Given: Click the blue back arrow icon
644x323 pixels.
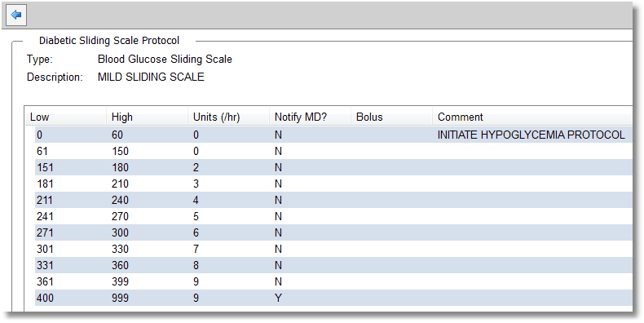Looking at the screenshot, I should coord(16,15).
